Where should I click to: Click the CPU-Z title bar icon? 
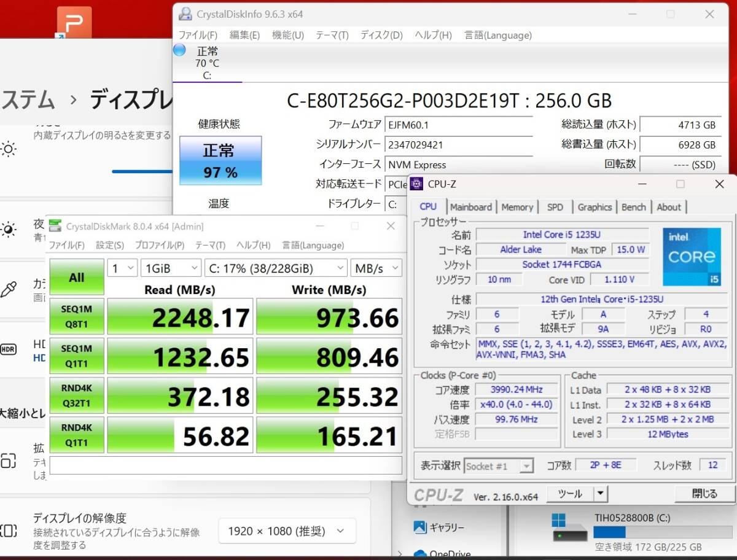tap(417, 184)
